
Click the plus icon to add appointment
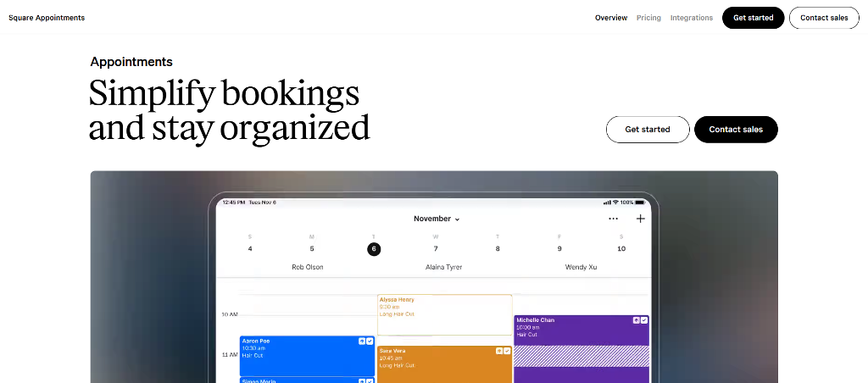tap(641, 219)
